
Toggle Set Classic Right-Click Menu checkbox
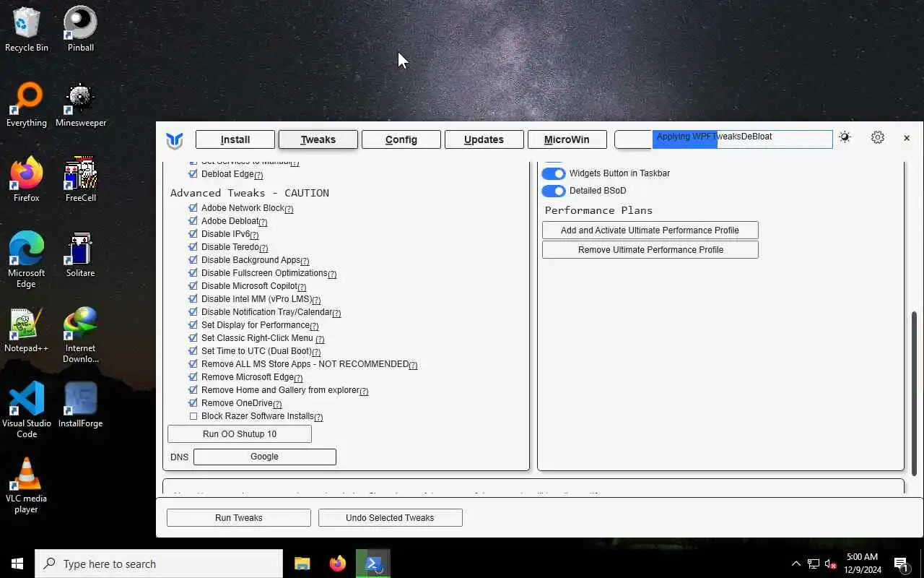[x=193, y=338]
